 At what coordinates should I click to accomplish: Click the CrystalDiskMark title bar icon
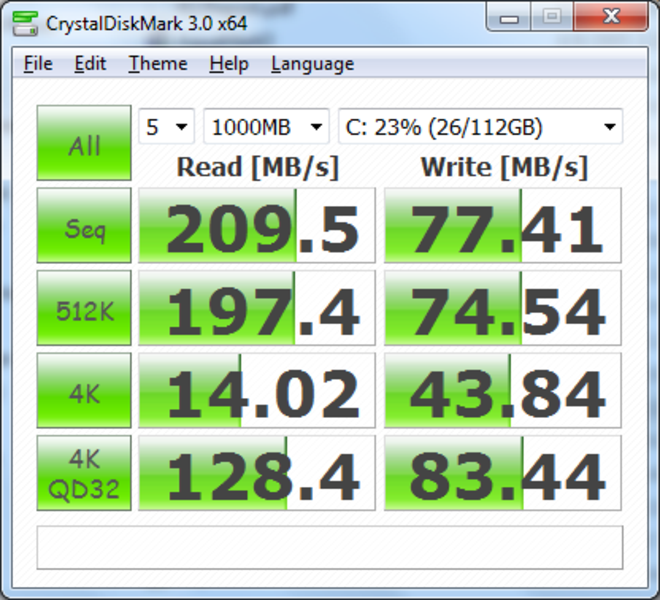[x=25, y=24]
